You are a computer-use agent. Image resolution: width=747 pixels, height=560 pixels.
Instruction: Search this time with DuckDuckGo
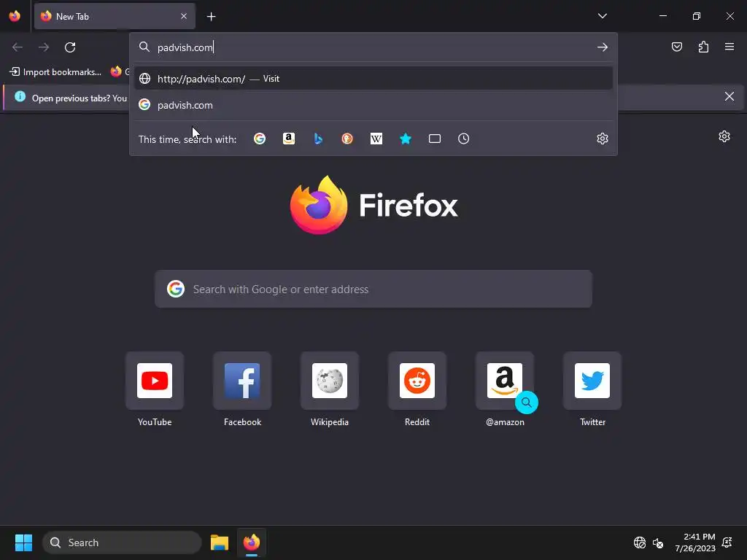347,139
